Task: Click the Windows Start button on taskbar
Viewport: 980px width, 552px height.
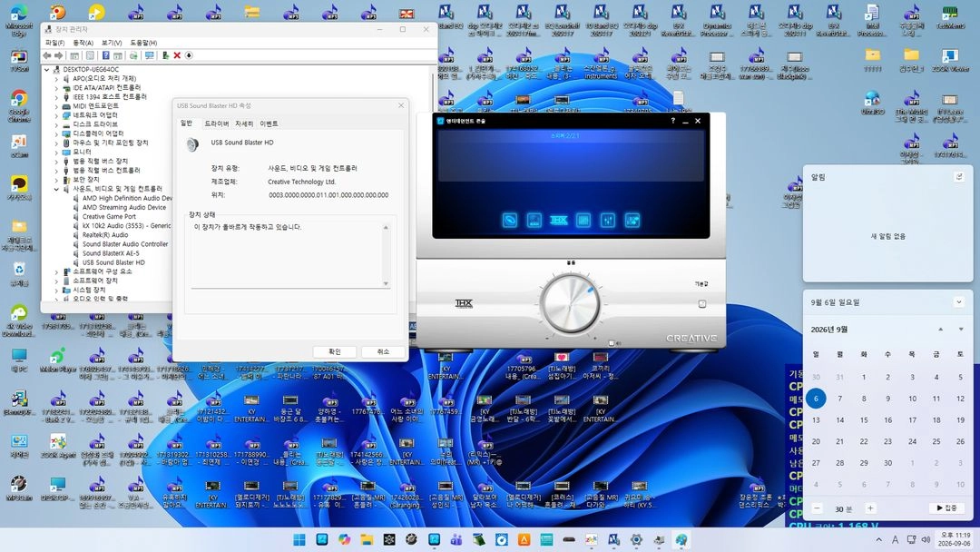Action: pyautogui.click(x=299, y=539)
